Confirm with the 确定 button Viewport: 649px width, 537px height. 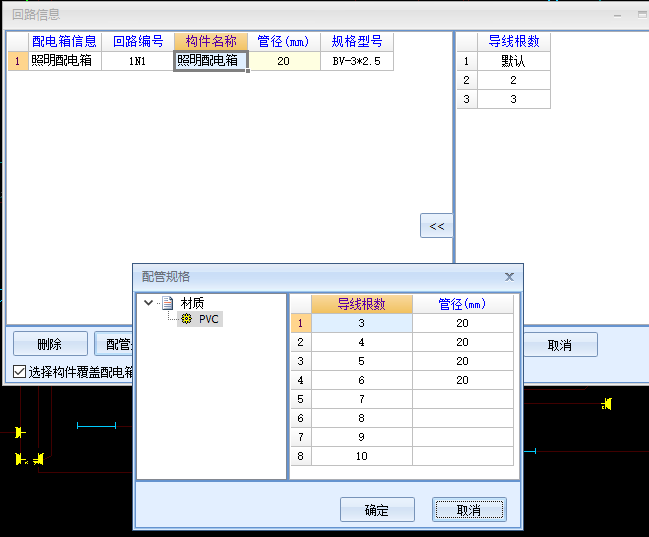(377, 510)
